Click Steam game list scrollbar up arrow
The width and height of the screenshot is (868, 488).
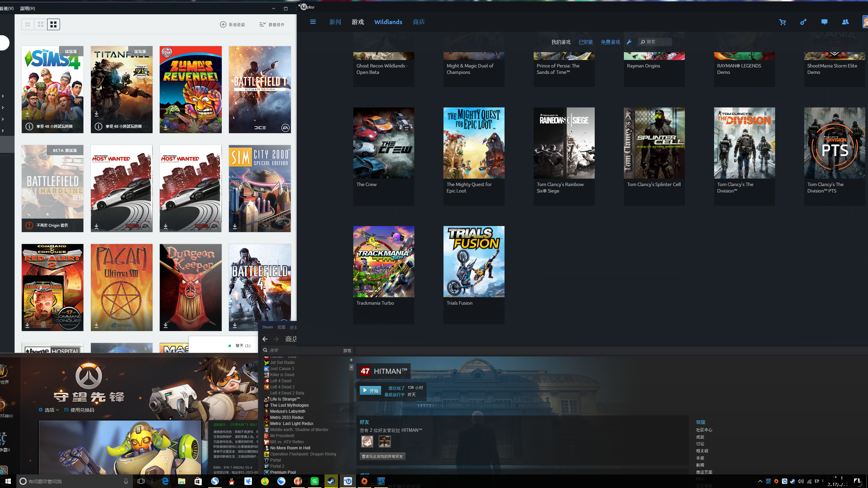pos(351,367)
